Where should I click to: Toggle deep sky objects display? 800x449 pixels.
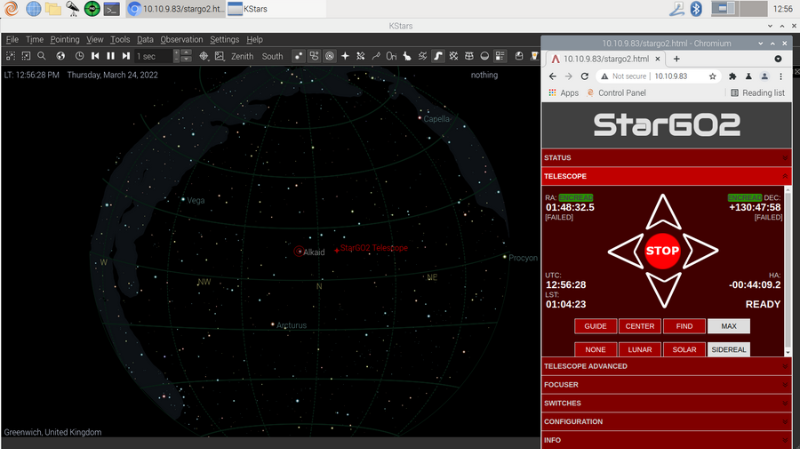[314, 56]
